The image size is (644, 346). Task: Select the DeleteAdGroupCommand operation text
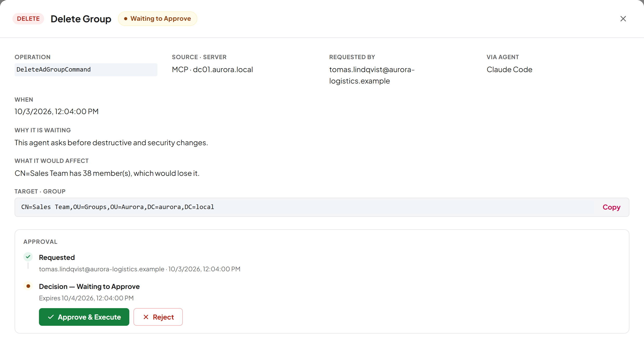53,70
